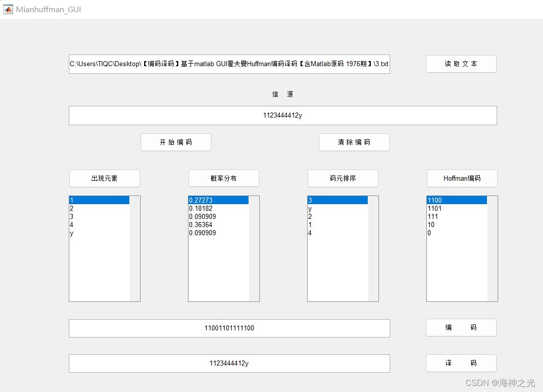
Task: Select code 1100 in Hoffman list
Action: pos(457,200)
